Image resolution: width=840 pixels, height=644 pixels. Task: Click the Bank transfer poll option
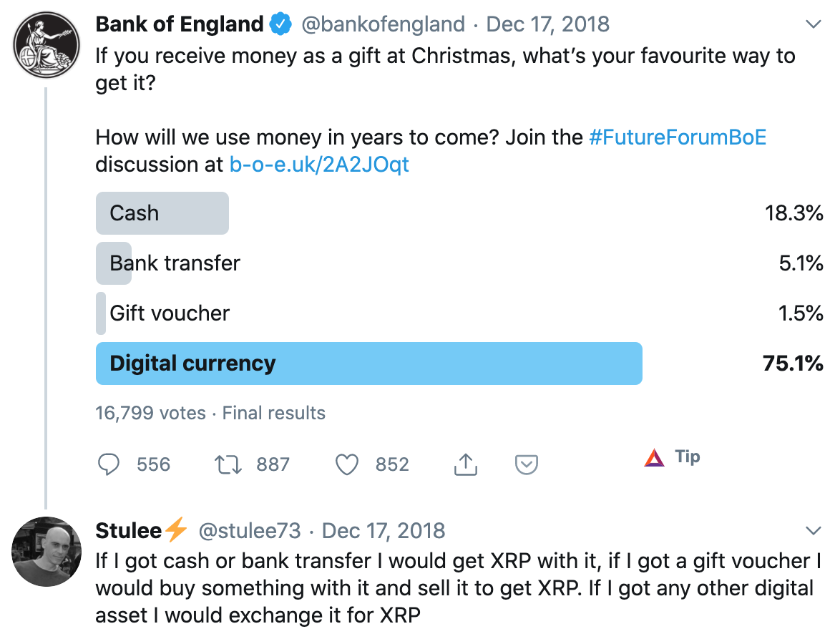pos(175,263)
